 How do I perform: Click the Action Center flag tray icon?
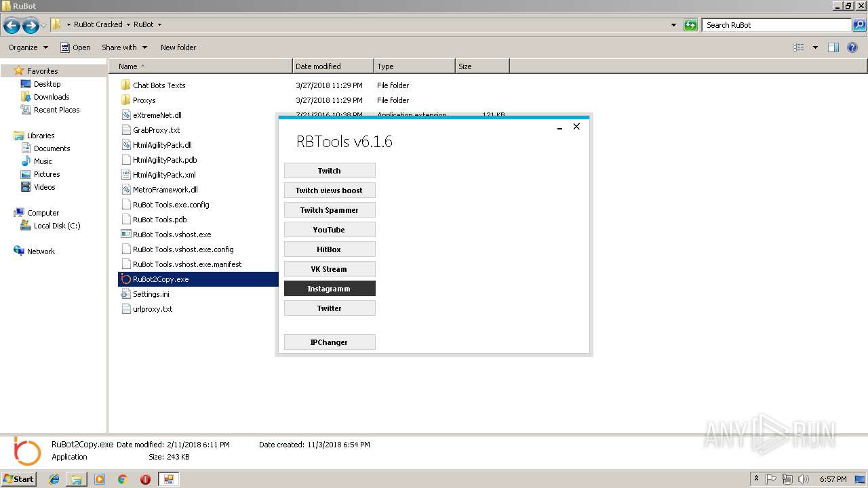click(x=771, y=479)
